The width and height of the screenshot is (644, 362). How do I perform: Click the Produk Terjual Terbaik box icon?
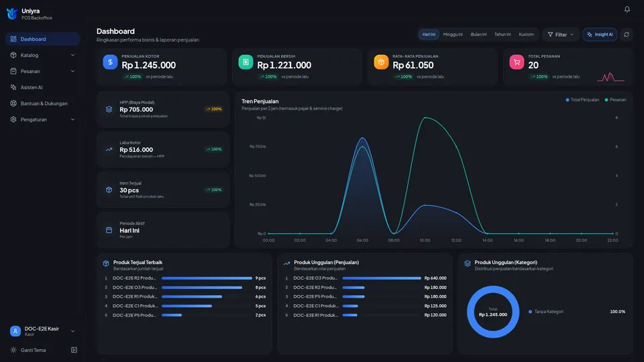106,263
